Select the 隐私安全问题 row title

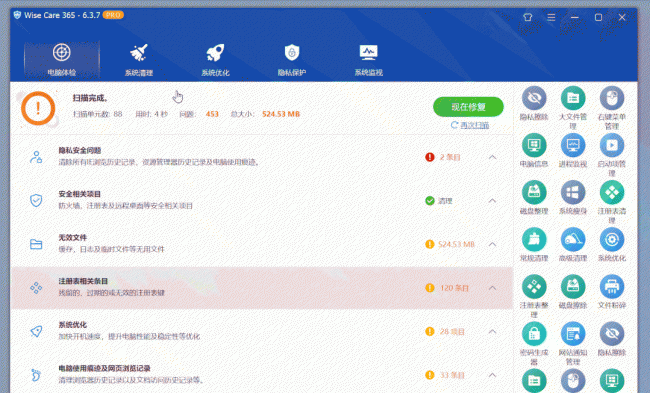[80, 150]
